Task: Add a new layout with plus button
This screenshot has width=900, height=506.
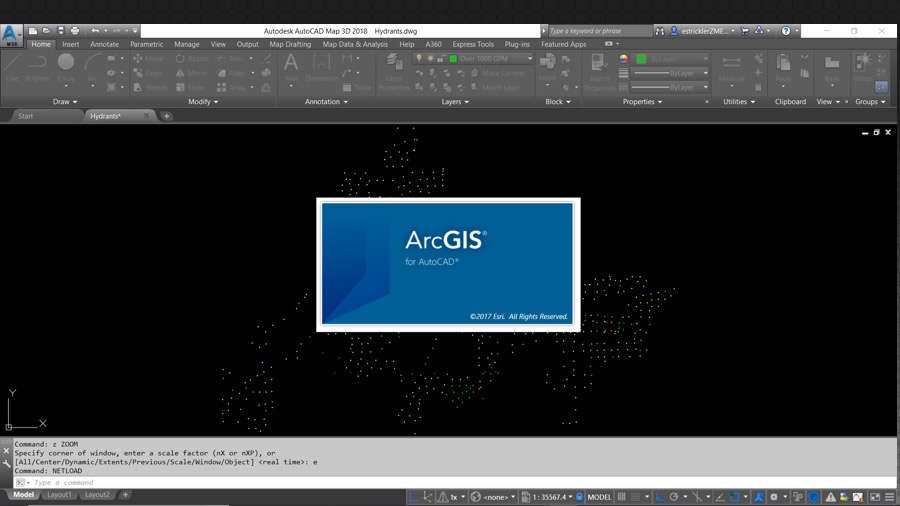Action: (125, 495)
